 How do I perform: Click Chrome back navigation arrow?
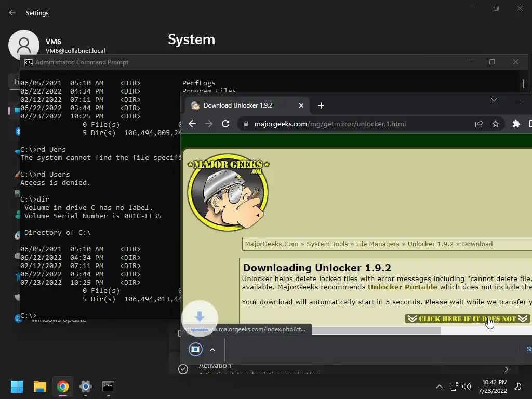click(192, 124)
